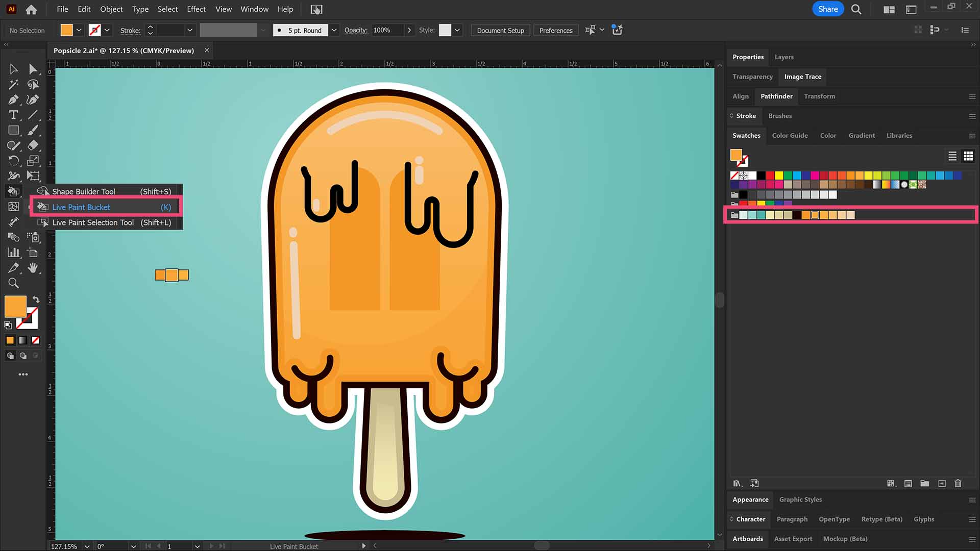This screenshot has width=980, height=551.
Task: Swap fill and stroke arrows
Action: (36, 299)
